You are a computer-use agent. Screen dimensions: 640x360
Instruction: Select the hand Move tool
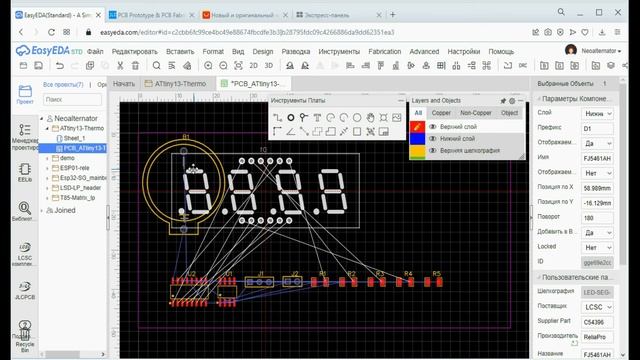[x=370, y=118]
